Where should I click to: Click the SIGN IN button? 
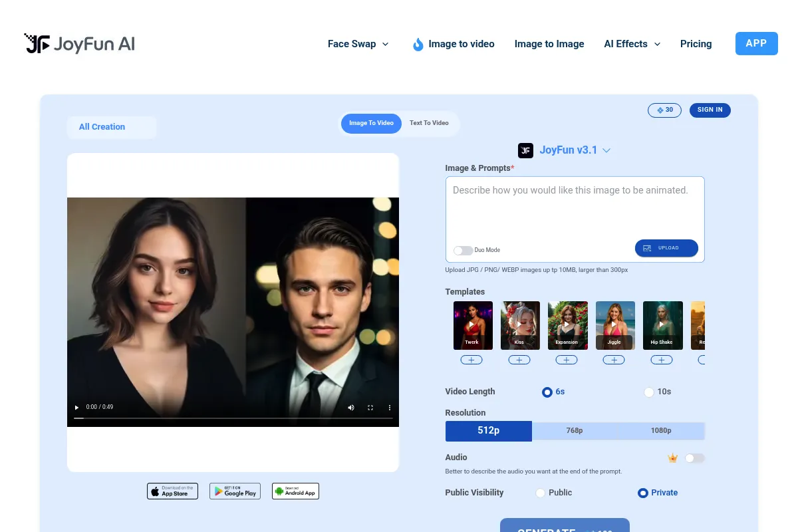[x=710, y=110]
